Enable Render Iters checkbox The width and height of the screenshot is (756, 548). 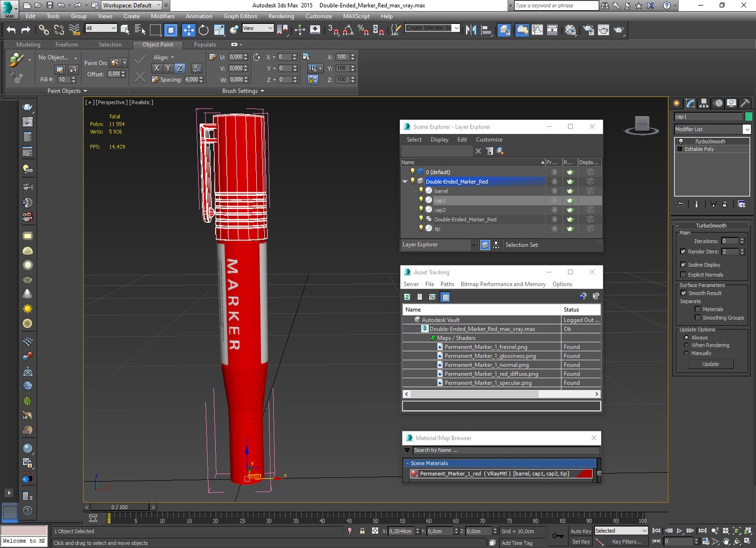coord(683,251)
